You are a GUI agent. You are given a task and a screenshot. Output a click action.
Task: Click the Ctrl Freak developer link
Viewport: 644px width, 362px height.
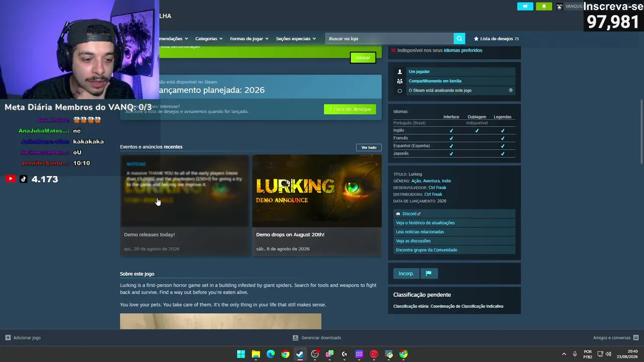point(437,188)
